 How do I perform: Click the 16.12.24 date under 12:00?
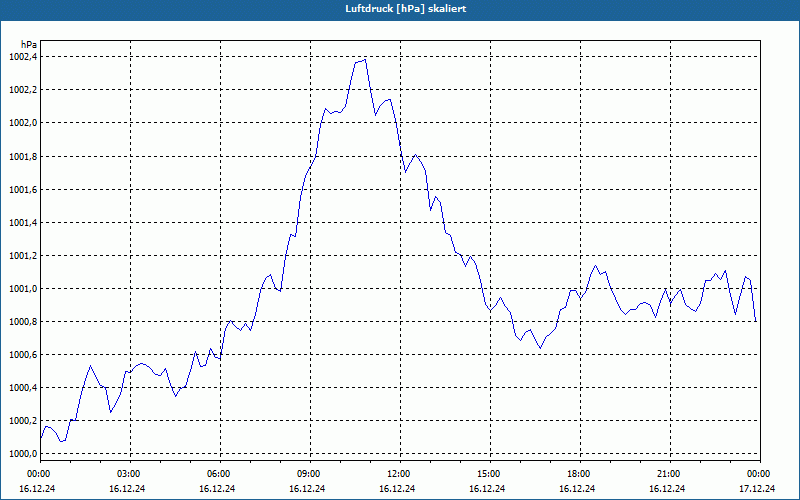pyautogui.click(x=397, y=489)
